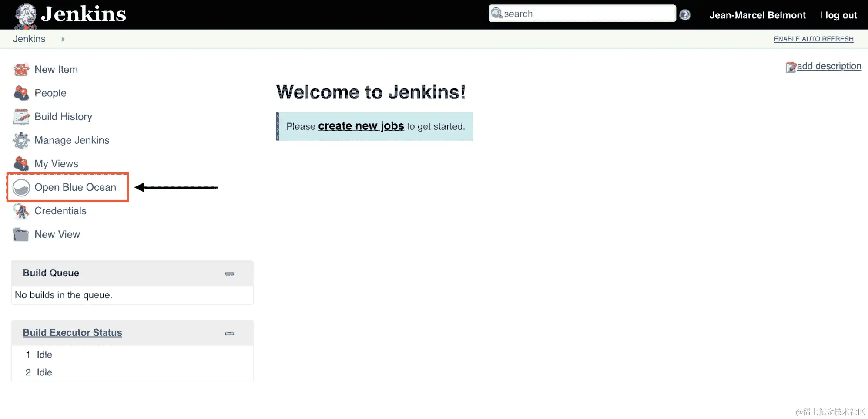Click the People sidebar icon
The image size is (868, 419).
21,93
